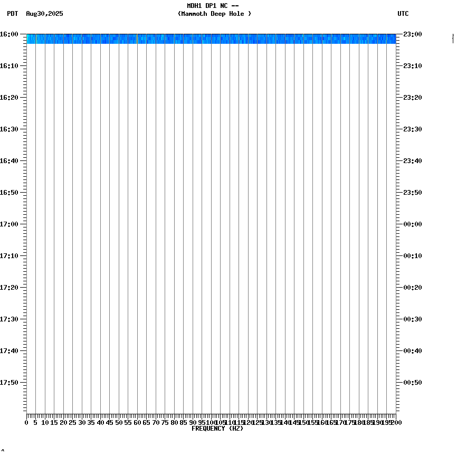Click the tiny seismogram glyph at bottom left

coord(3,451)
